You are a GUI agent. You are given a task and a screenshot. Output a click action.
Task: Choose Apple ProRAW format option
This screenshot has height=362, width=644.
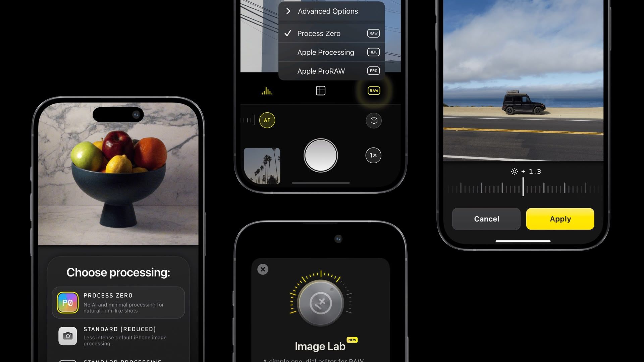331,70
